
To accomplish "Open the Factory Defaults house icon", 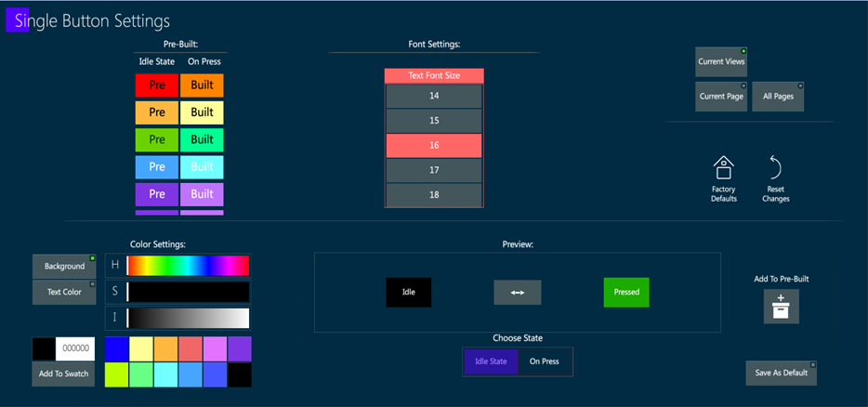I will [723, 168].
